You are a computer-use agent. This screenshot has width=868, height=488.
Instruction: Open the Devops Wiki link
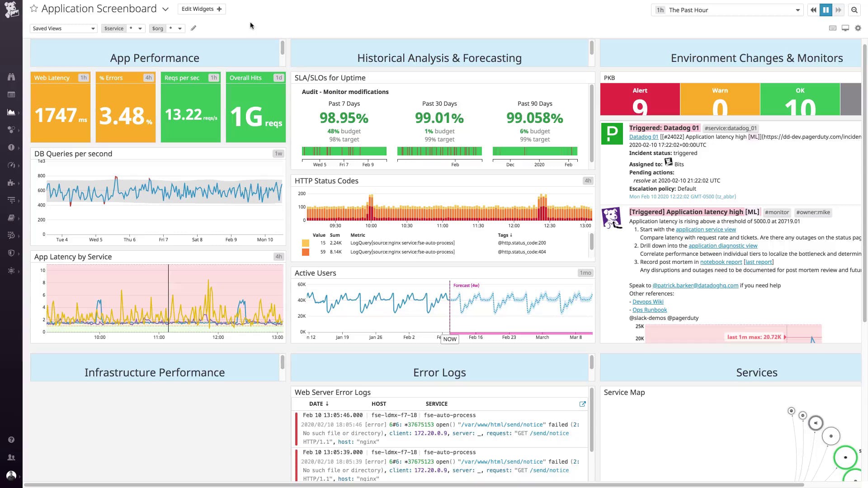point(648,302)
